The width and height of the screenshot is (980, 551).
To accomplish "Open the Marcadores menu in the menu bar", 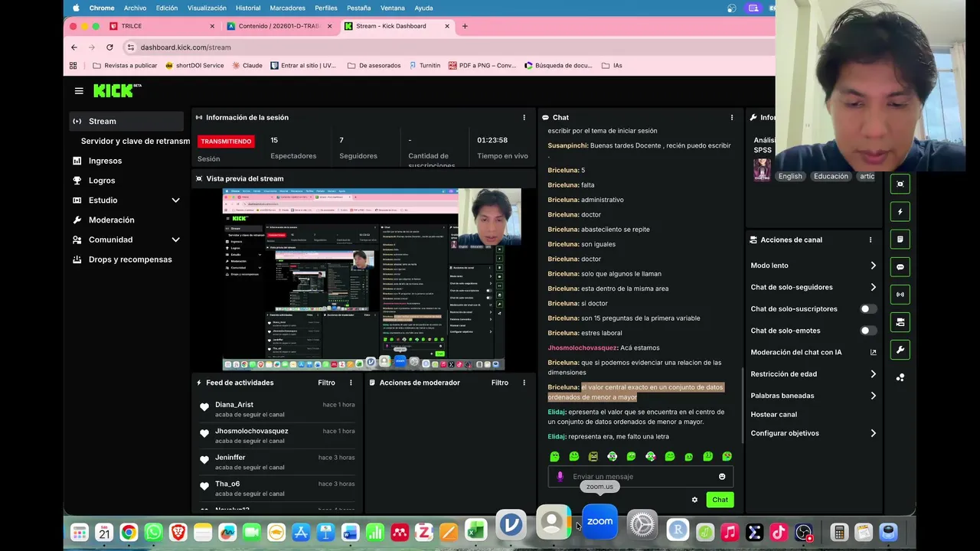I will pyautogui.click(x=287, y=8).
